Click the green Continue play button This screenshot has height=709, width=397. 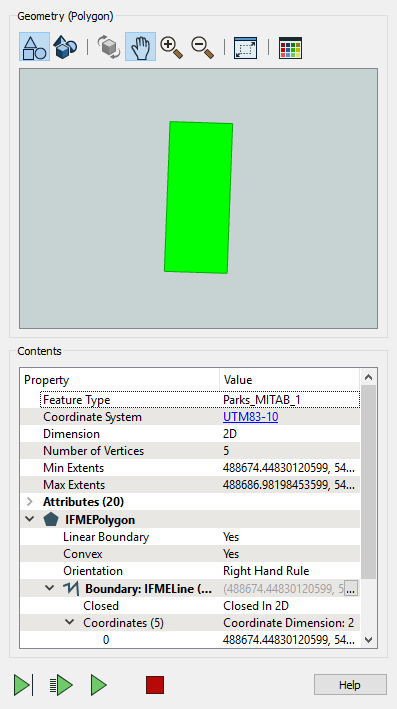tap(99, 685)
